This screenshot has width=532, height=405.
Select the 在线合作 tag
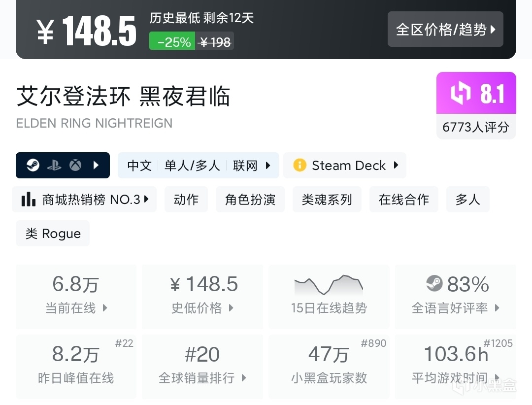coord(404,199)
